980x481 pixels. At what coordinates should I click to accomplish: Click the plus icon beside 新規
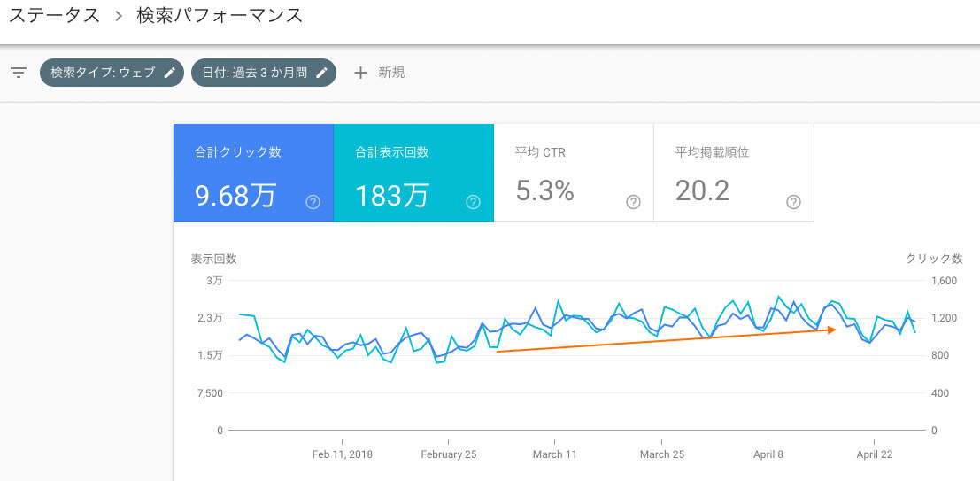coord(360,73)
